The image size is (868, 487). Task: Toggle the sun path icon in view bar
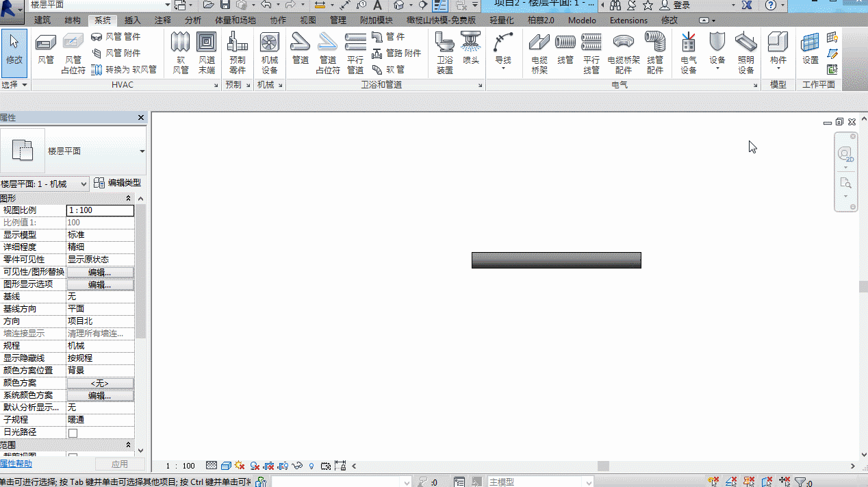pyautogui.click(x=239, y=466)
